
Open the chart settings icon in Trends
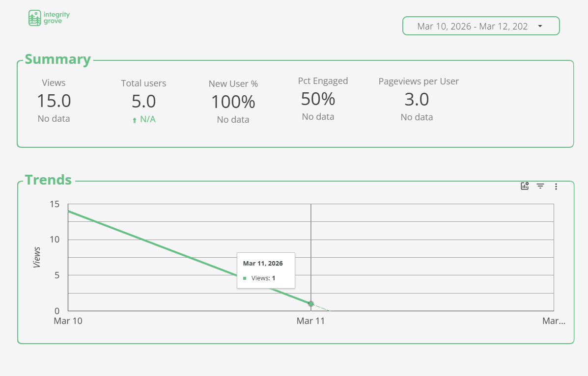click(x=525, y=186)
